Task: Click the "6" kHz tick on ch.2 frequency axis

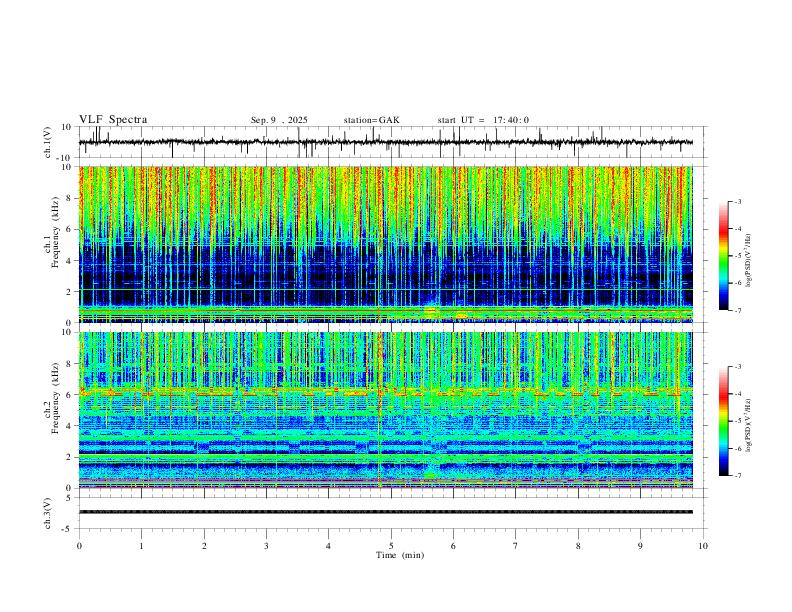Action: (x=69, y=395)
